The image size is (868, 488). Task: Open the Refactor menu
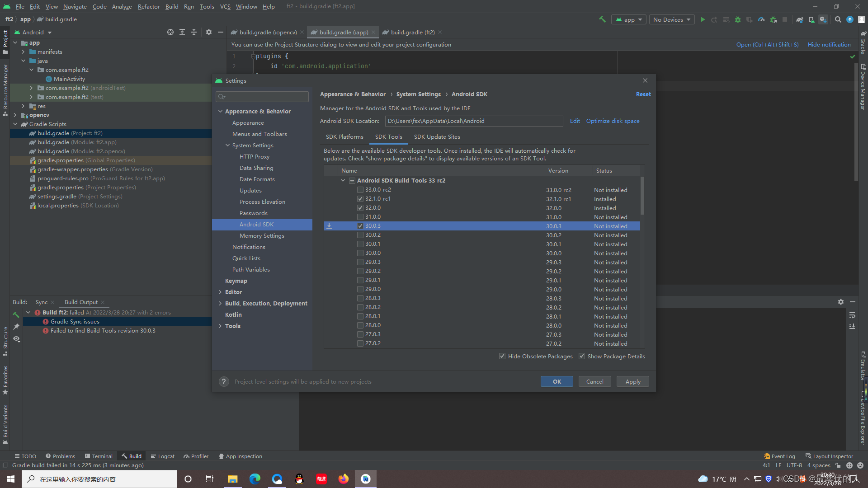click(x=149, y=6)
